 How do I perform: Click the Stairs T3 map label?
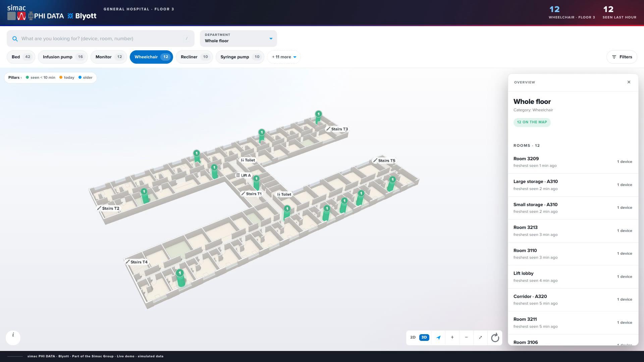click(337, 129)
